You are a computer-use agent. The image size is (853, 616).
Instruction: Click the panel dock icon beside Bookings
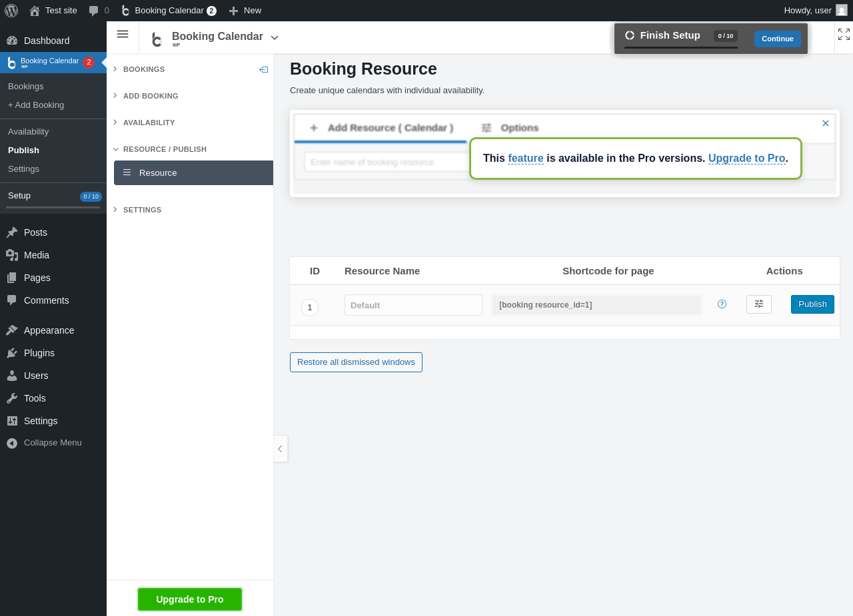pos(264,69)
